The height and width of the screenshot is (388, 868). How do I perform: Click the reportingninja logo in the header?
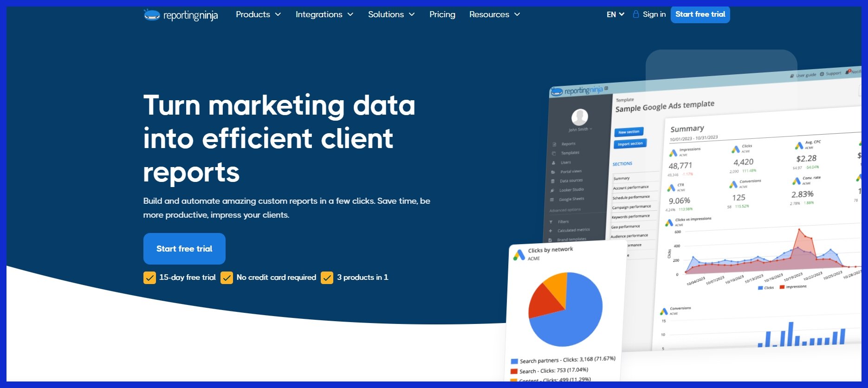[x=181, y=15]
